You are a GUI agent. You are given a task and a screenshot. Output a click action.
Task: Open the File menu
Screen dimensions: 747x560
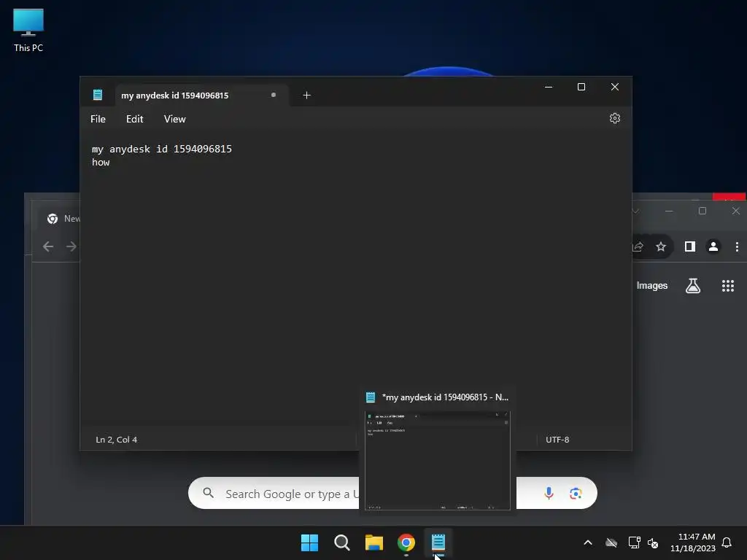[x=98, y=119]
